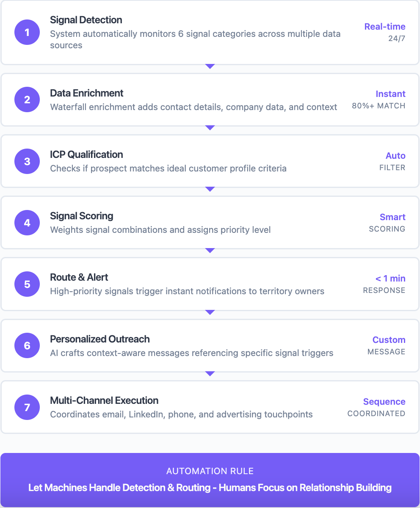Click the step 3 number circle
The height and width of the screenshot is (508, 420).
click(x=27, y=161)
